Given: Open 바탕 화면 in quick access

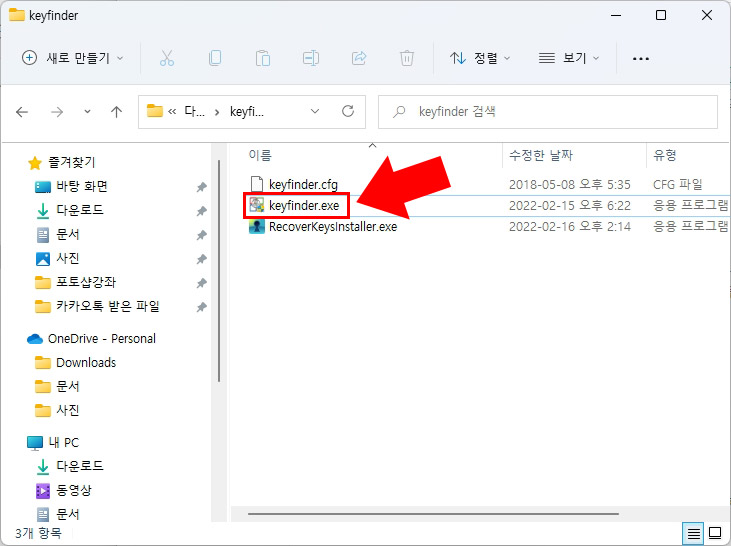Looking at the screenshot, I should (x=82, y=187).
